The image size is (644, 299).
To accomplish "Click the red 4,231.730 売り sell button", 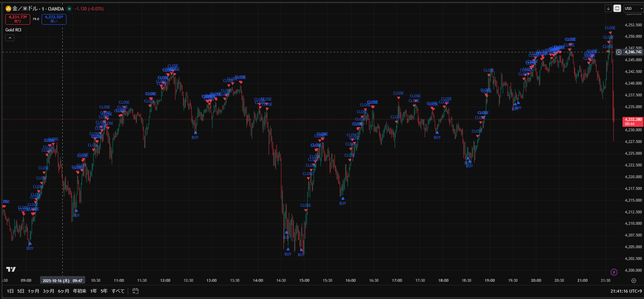I will pos(18,19).
